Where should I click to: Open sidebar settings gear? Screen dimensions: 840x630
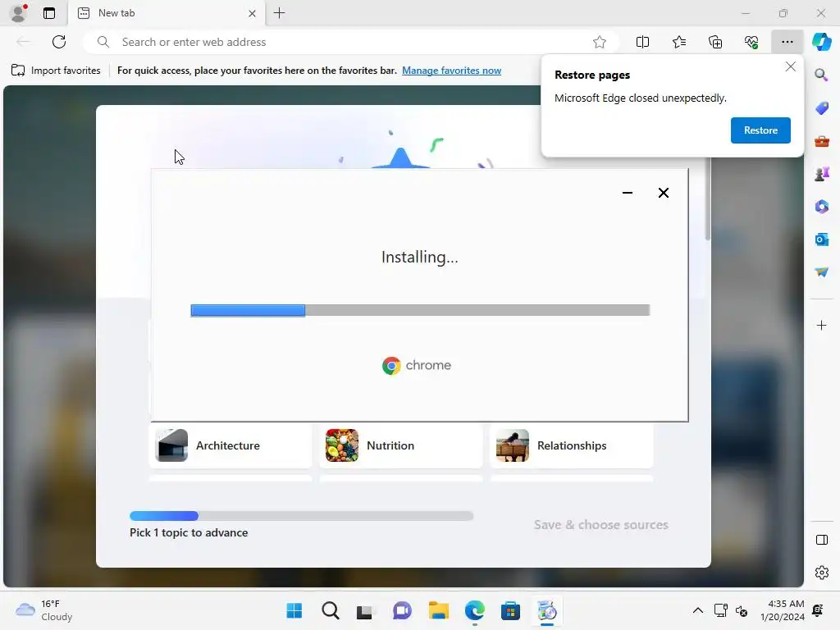pyautogui.click(x=821, y=573)
